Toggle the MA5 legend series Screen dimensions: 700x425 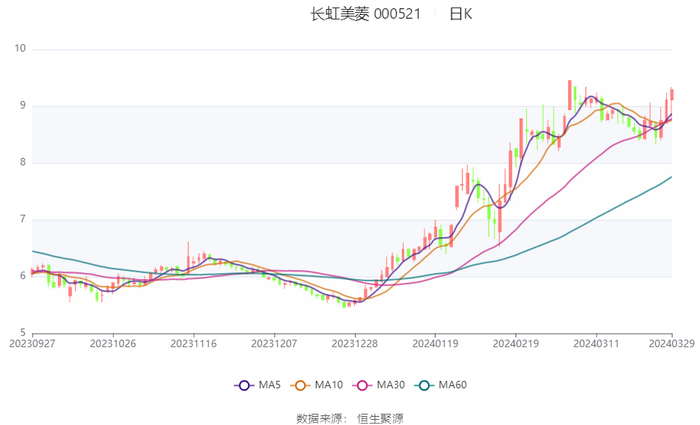point(257,385)
